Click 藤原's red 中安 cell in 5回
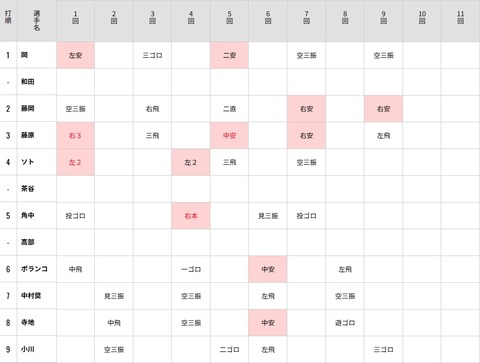The height and width of the screenshot is (363, 480). tap(229, 136)
